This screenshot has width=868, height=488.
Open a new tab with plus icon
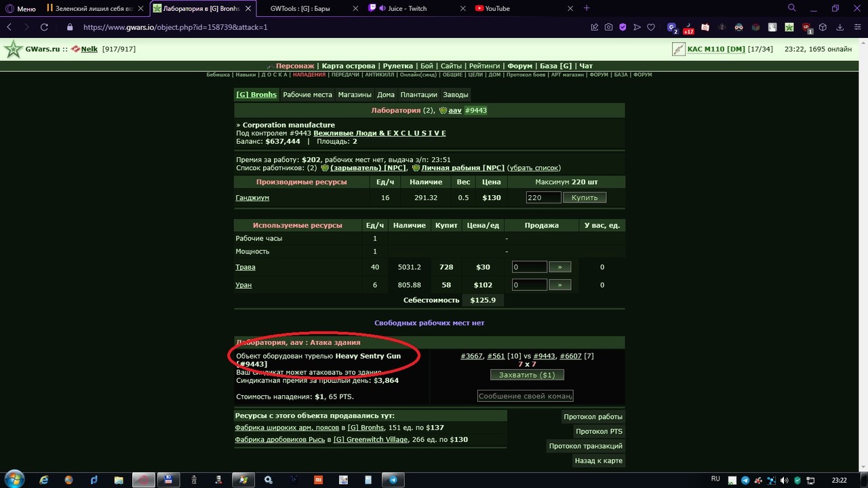coord(587,8)
